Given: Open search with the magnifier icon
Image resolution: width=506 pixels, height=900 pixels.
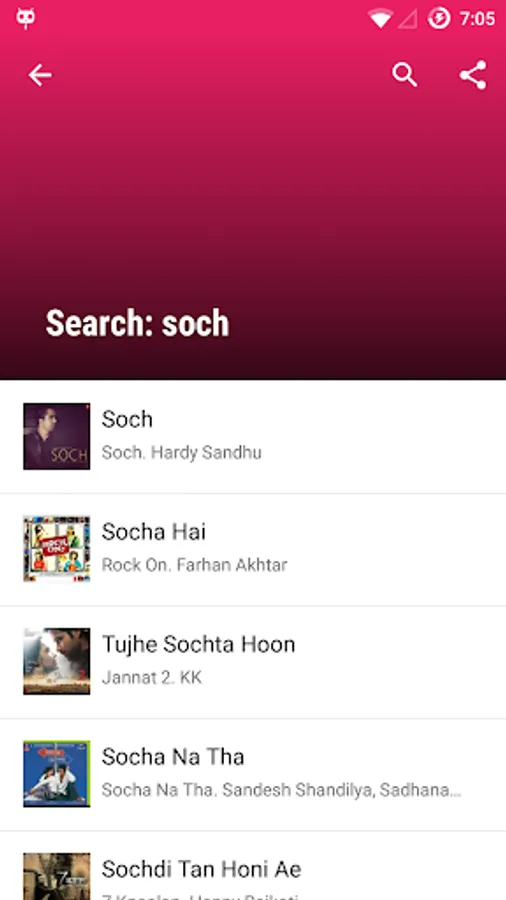Looking at the screenshot, I should [x=404, y=75].
